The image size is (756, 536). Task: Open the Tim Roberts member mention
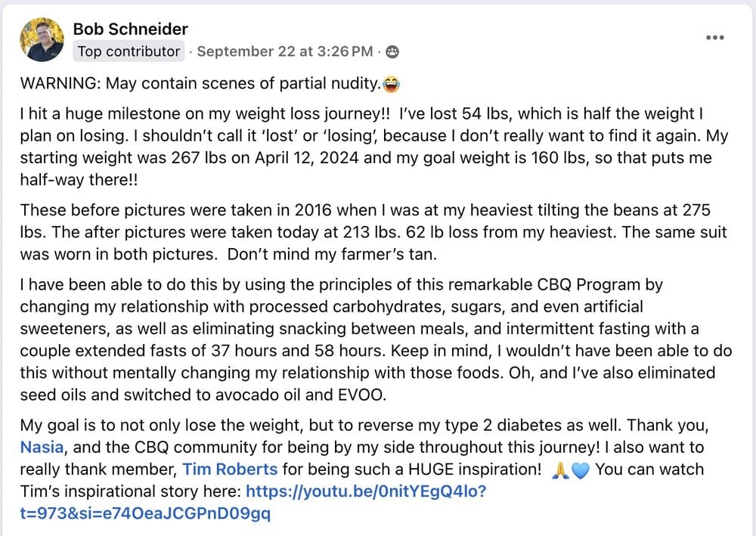click(230, 469)
